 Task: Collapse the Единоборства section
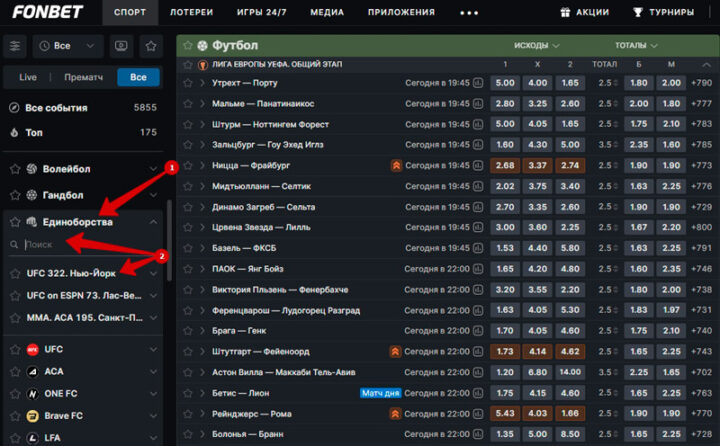tap(153, 222)
